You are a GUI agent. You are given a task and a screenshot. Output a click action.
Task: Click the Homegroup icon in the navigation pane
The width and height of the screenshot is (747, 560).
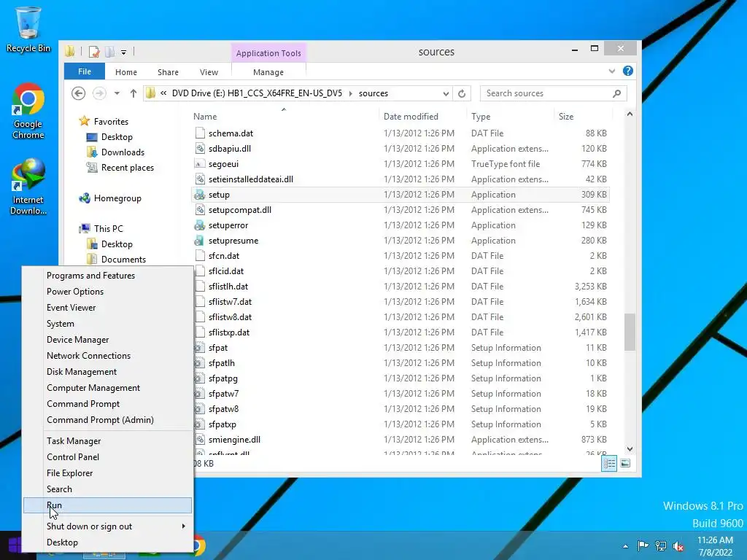(85, 198)
